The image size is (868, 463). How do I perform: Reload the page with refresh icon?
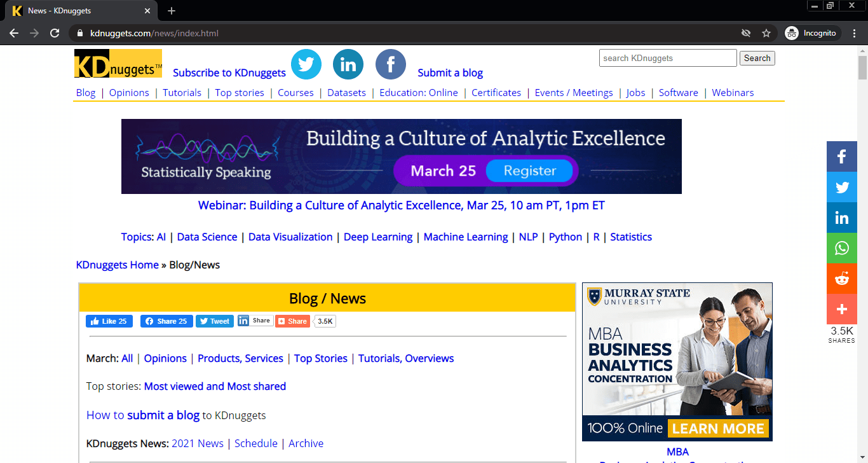click(x=55, y=33)
